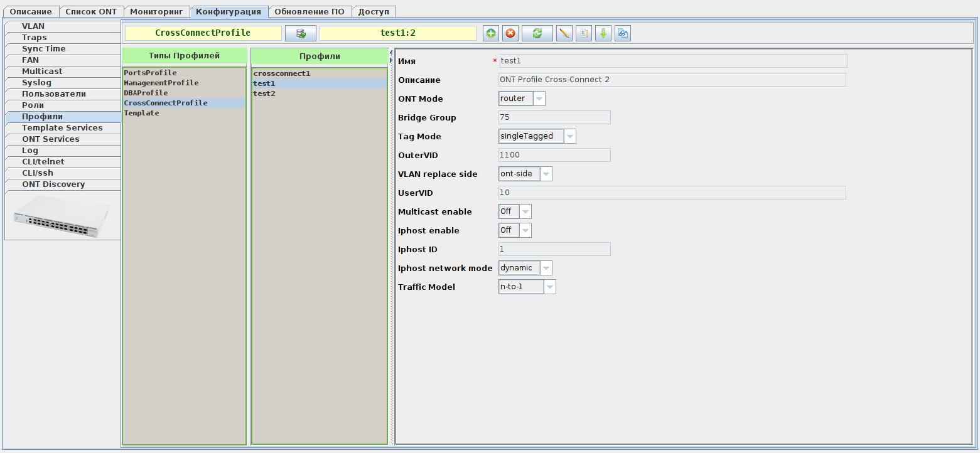Select DBAProfile in the profile types list

(x=146, y=93)
